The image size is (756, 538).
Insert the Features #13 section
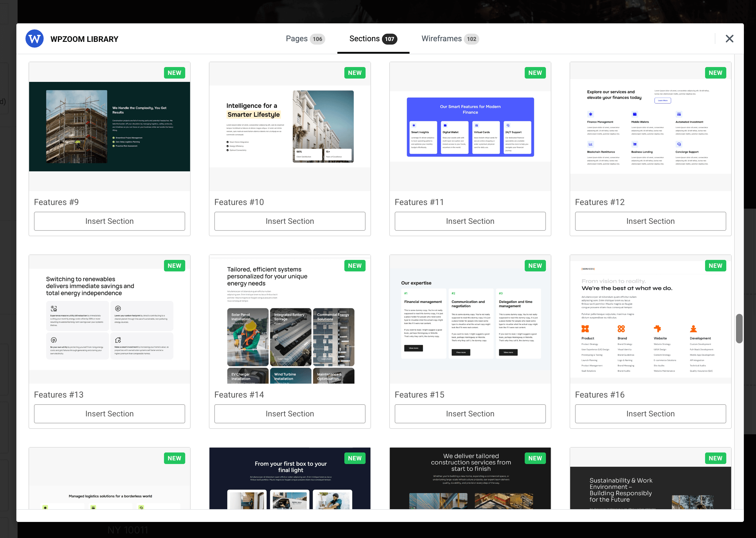click(109, 413)
